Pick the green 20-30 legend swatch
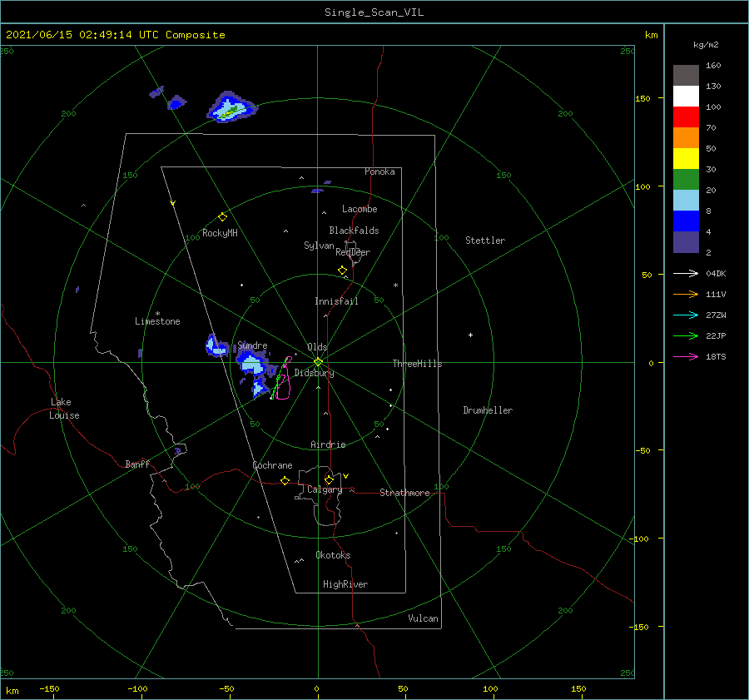This screenshot has height=700, width=749. (686, 180)
